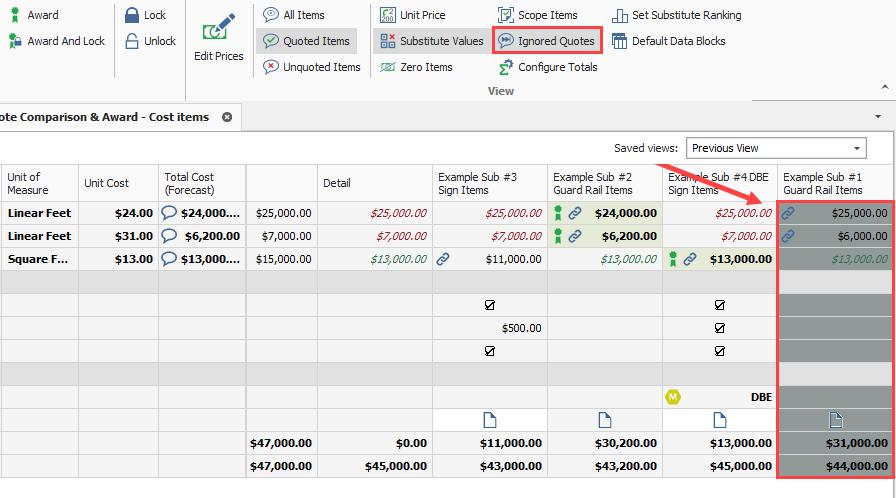Screen dimensions: 896x498
Task: Toggle Unquoted Items filter
Action: pos(311,67)
